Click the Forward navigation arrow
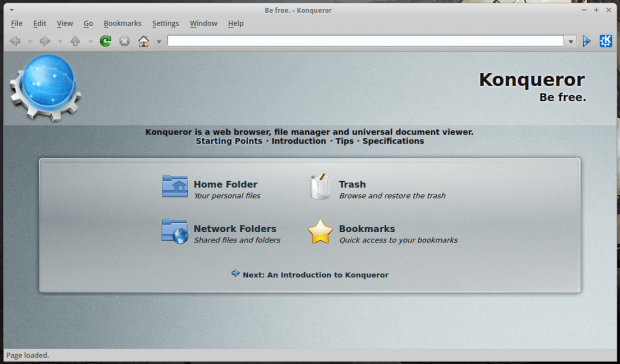The image size is (620, 364). 45,41
